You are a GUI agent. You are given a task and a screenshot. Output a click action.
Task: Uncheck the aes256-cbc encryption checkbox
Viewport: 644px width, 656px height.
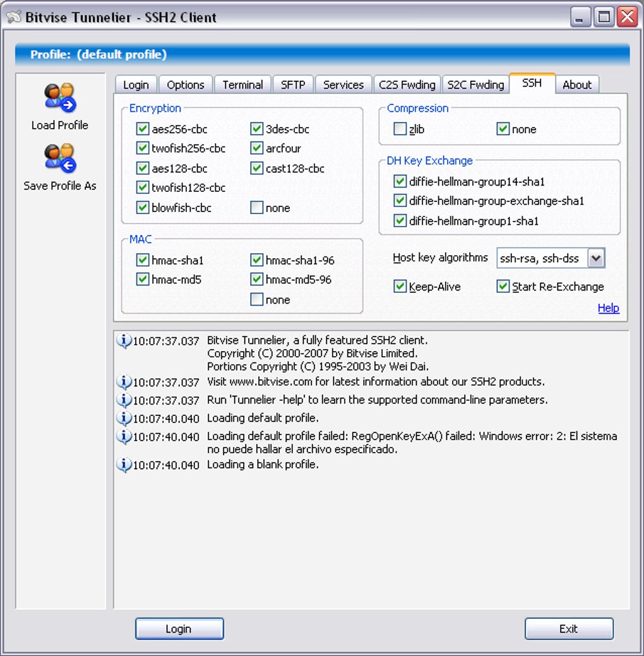(x=143, y=128)
